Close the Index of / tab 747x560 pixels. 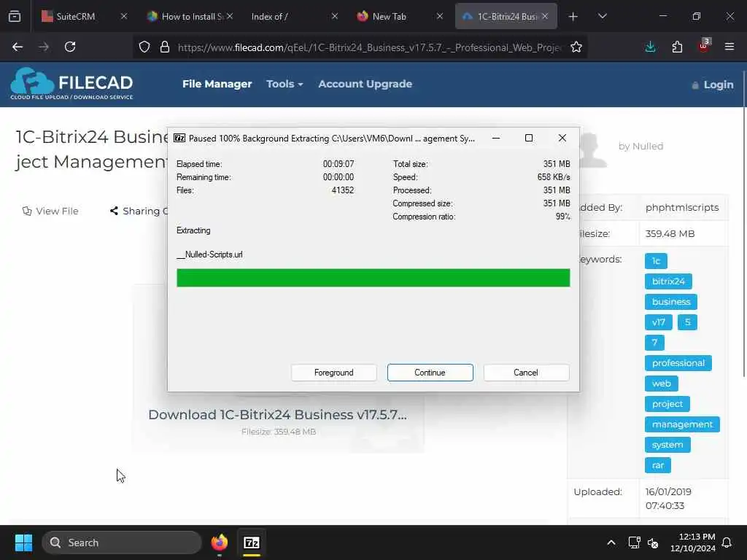point(334,16)
